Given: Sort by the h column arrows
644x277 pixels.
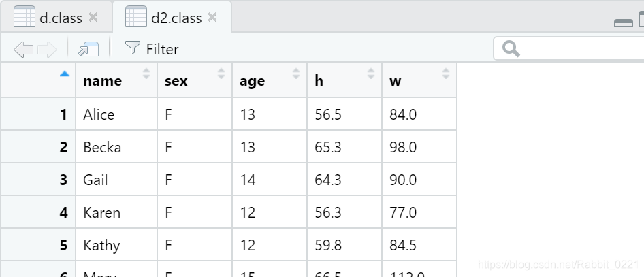Looking at the screenshot, I should pyautogui.click(x=371, y=74).
